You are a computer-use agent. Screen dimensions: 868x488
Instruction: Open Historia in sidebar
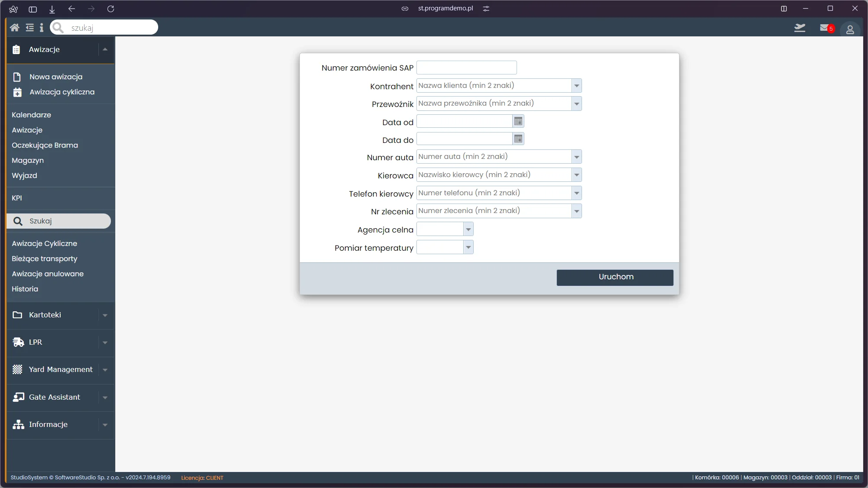tap(25, 289)
